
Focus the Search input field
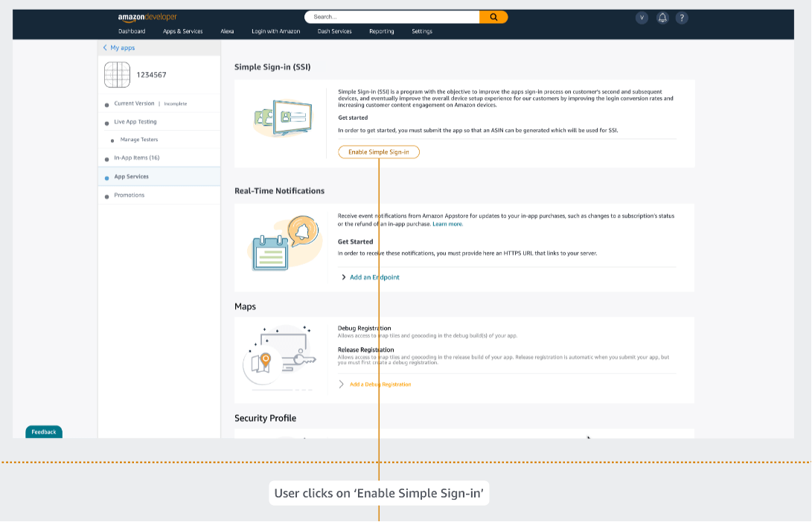(x=392, y=17)
